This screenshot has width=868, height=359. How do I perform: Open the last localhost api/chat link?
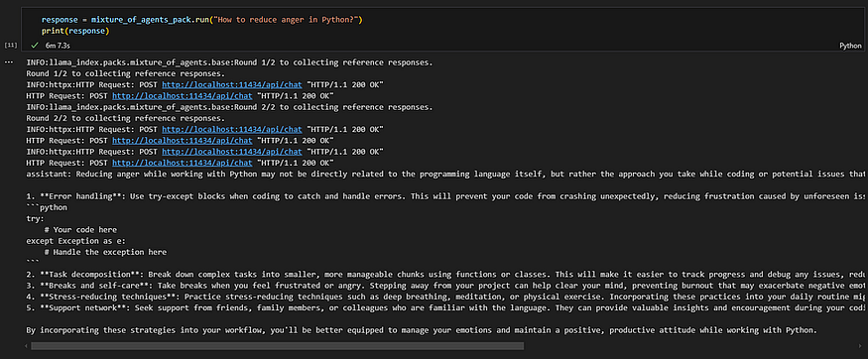click(x=183, y=163)
